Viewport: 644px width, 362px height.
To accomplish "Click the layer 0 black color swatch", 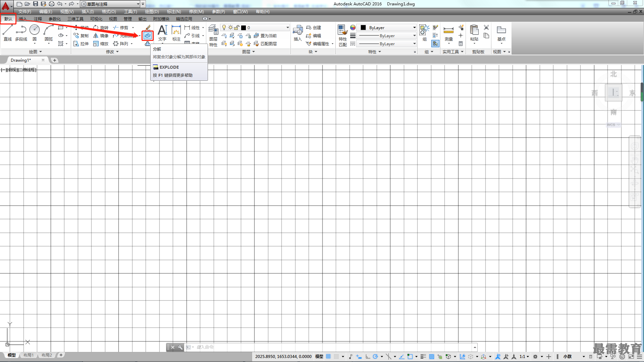I will tap(244, 28).
